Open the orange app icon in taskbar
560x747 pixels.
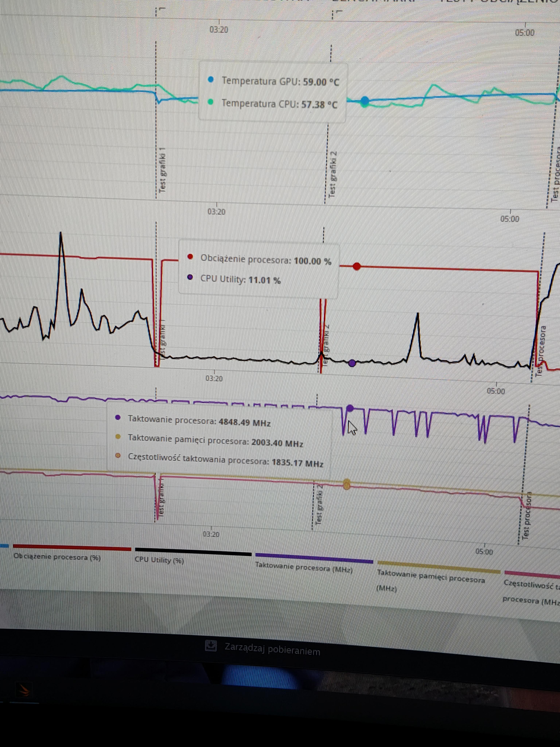pyautogui.click(x=24, y=690)
